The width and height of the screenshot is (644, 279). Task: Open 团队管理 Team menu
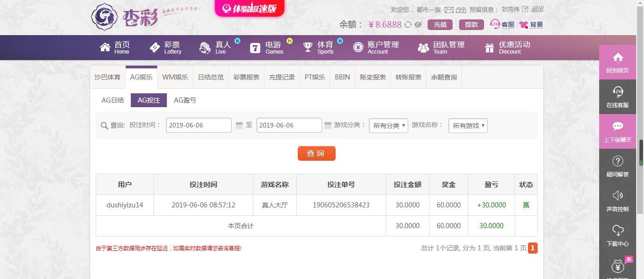tap(441, 48)
